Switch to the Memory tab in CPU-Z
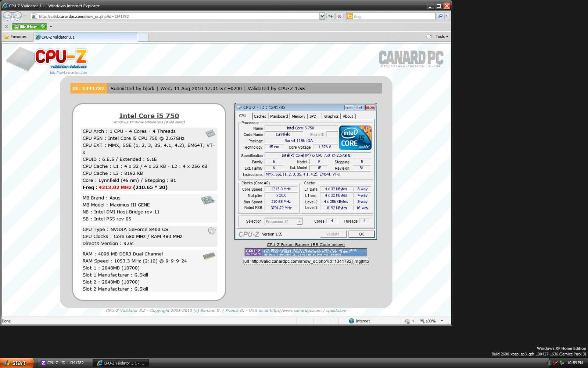The width and height of the screenshot is (588, 368). pos(298,116)
